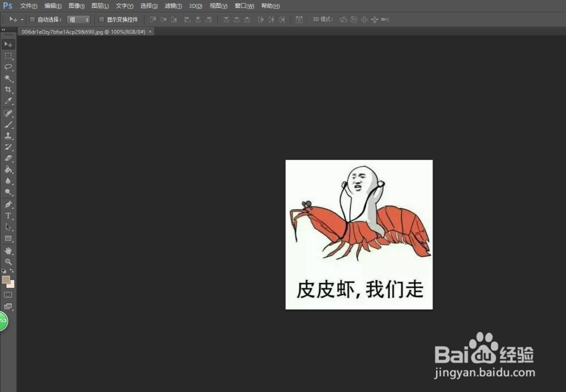Open the 图层 menu
The width and height of the screenshot is (566, 392).
point(100,6)
